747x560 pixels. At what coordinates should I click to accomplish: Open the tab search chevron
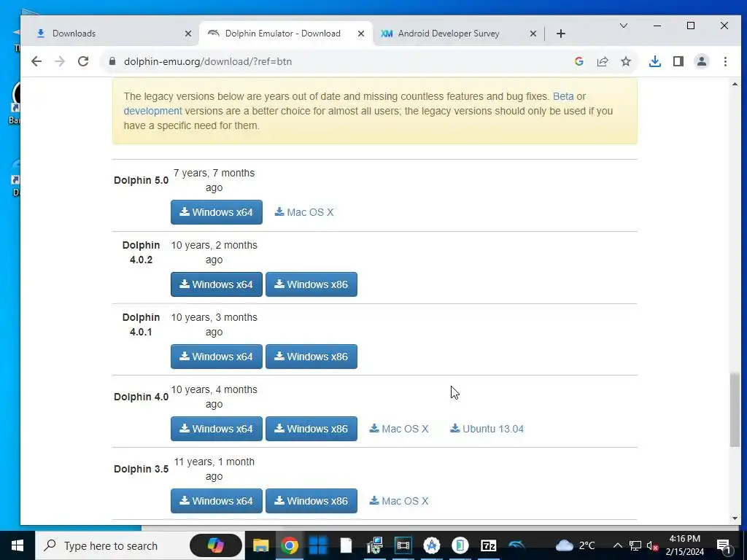(x=623, y=26)
